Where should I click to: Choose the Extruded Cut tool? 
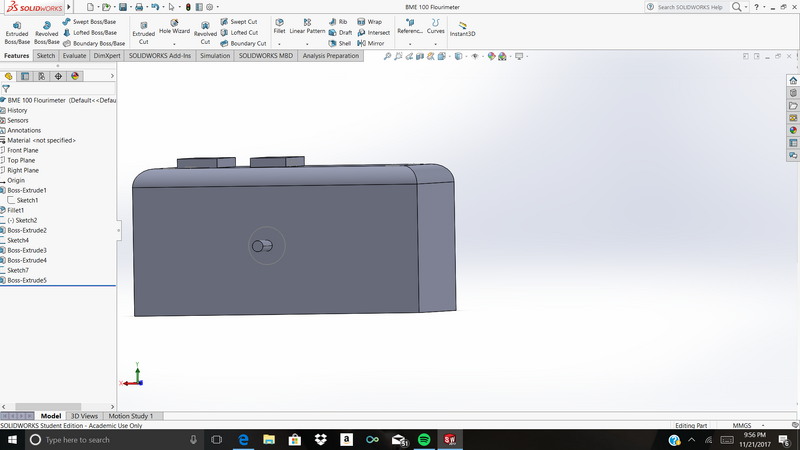coord(144,30)
